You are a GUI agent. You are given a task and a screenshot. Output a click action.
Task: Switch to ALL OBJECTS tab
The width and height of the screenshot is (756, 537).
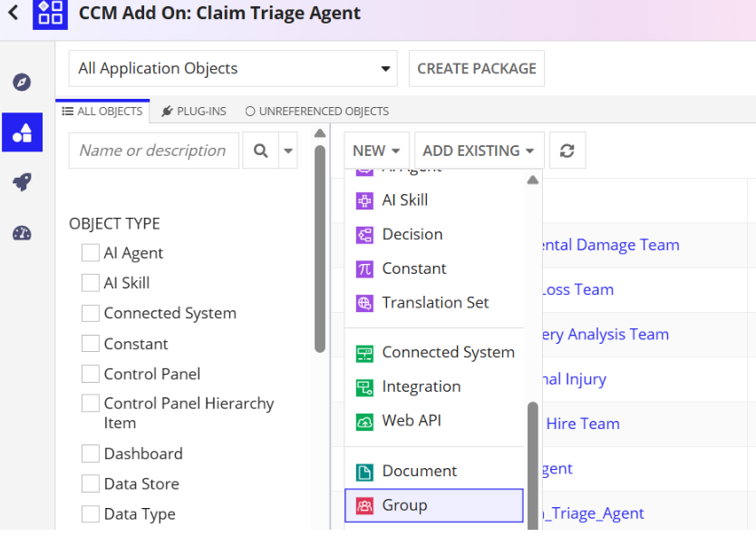tap(102, 112)
